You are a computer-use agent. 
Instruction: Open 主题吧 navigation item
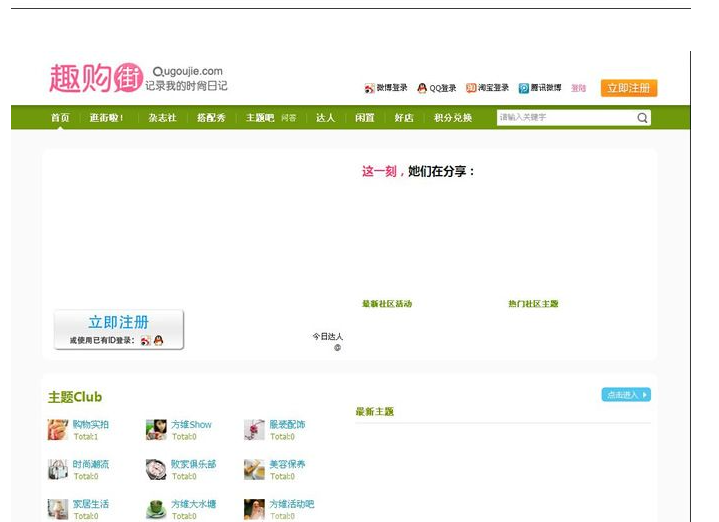(x=260, y=118)
